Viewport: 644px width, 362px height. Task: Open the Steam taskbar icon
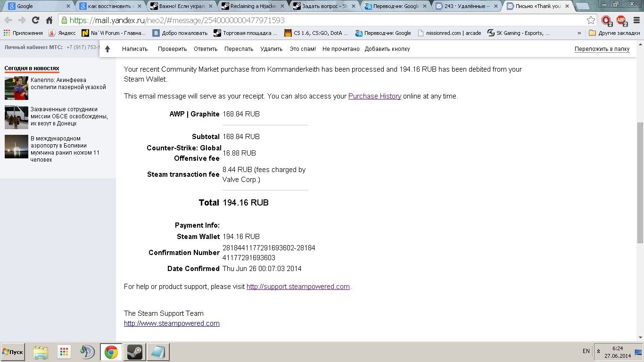tap(134, 352)
